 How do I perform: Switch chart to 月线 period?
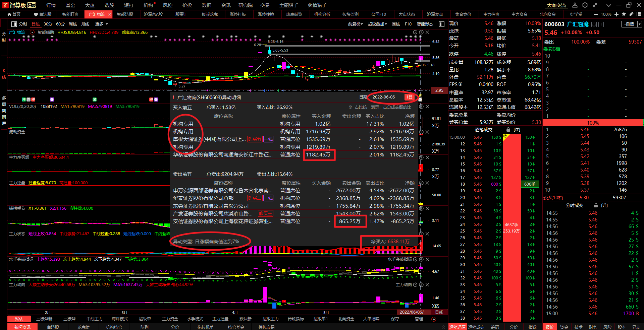[86, 24]
